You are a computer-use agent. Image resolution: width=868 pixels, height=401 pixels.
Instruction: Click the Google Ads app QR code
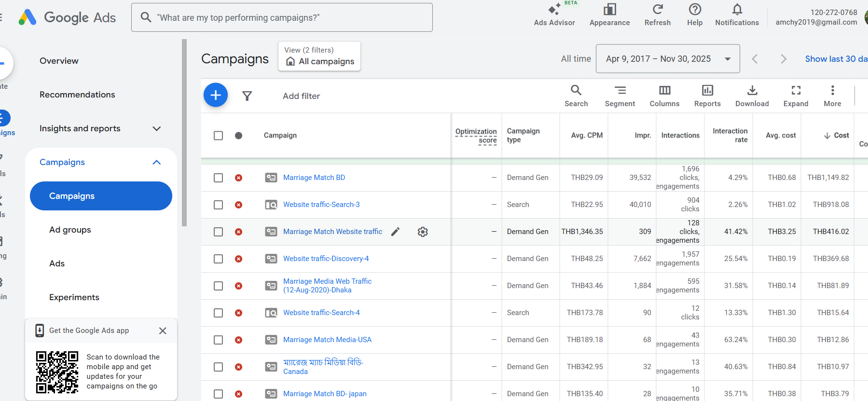click(57, 372)
